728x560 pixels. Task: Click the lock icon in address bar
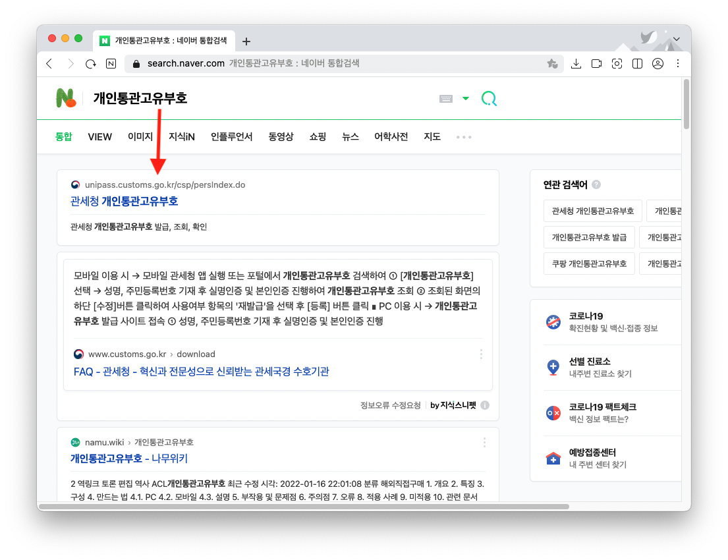[136, 64]
